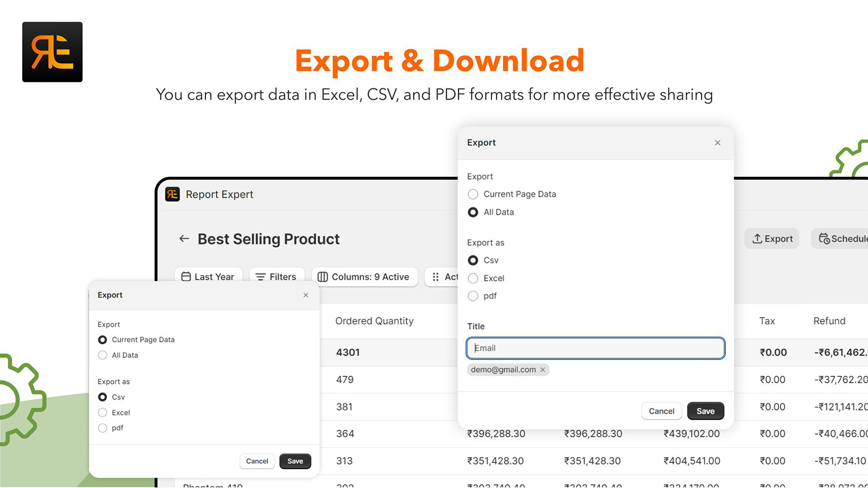Click the Email title input field
The width and height of the screenshot is (868, 488).
click(x=595, y=348)
